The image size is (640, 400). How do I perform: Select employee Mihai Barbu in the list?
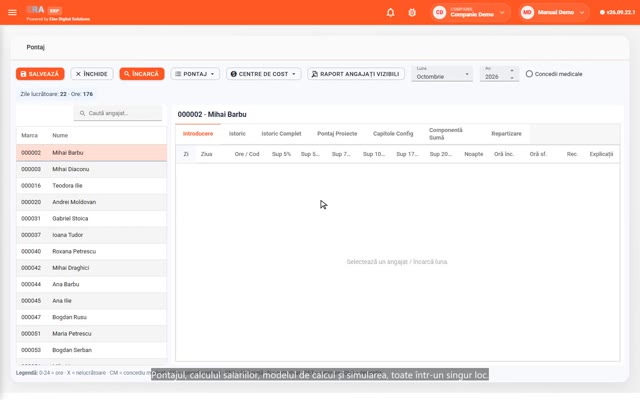click(x=91, y=153)
